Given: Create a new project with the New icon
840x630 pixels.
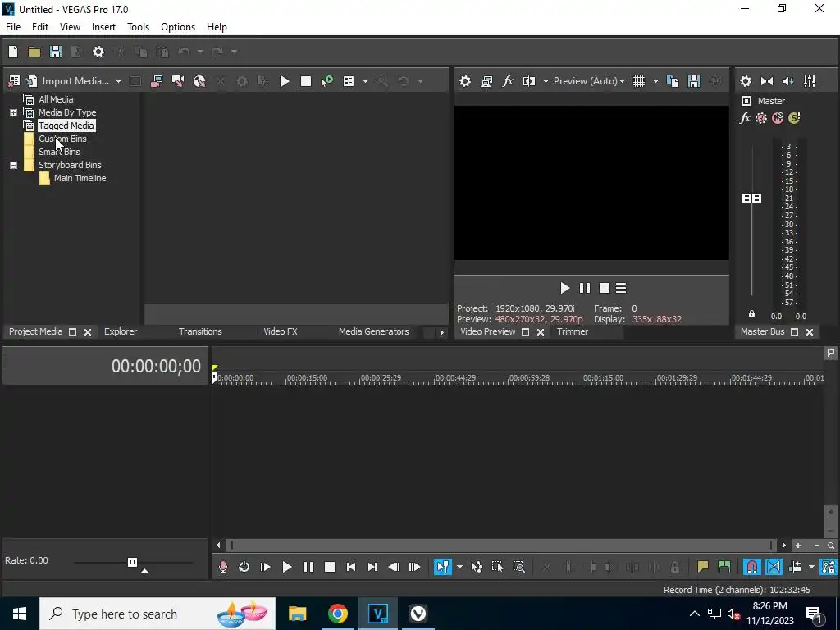Looking at the screenshot, I should pos(13,52).
